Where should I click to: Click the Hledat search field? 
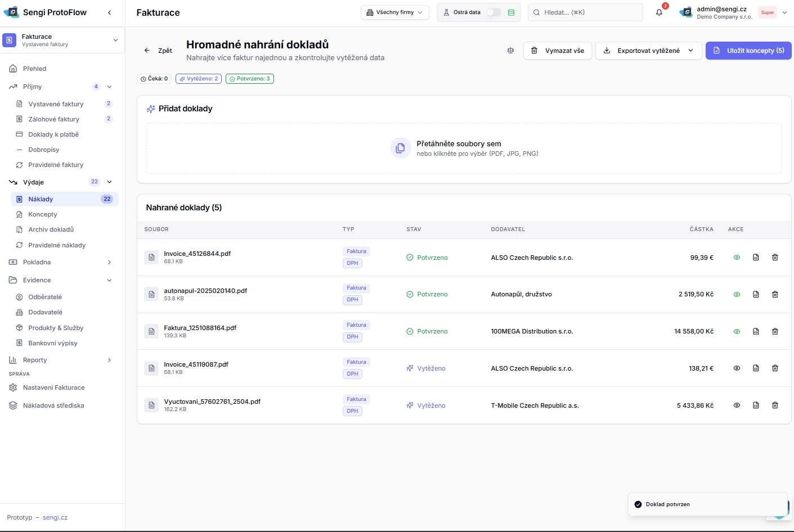pyautogui.click(x=585, y=12)
